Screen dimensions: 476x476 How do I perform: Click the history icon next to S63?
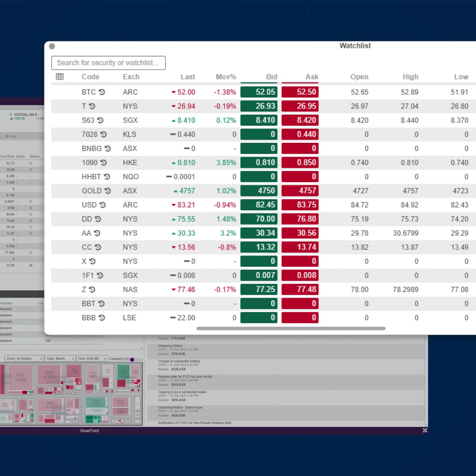pos(100,120)
